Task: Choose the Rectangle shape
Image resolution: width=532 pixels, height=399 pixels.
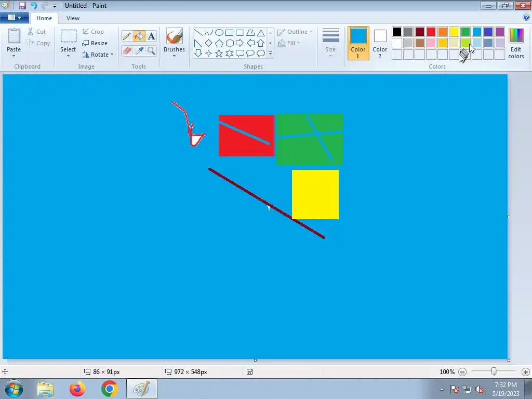Action: coord(229,33)
